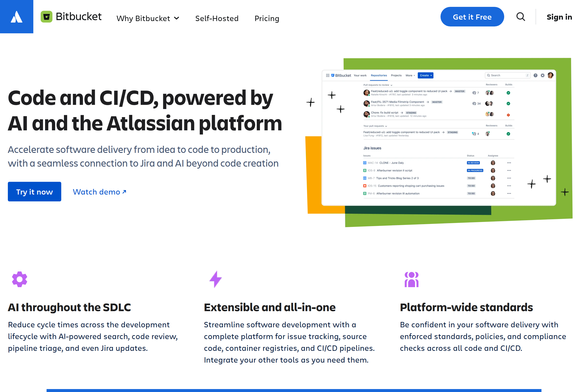Image resolution: width=588 pixels, height=392 pixels.
Task: Click the ellipsis menu for PM-6 Afterburner issue
Action: [x=509, y=194]
